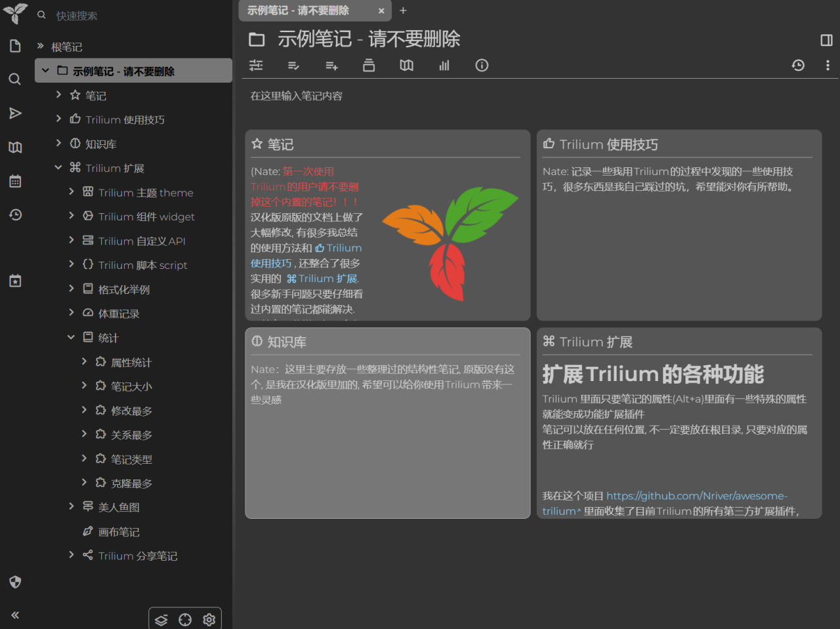Toggle the right panel with the sidebar icon
This screenshot has width=840, height=629.
[x=826, y=40]
